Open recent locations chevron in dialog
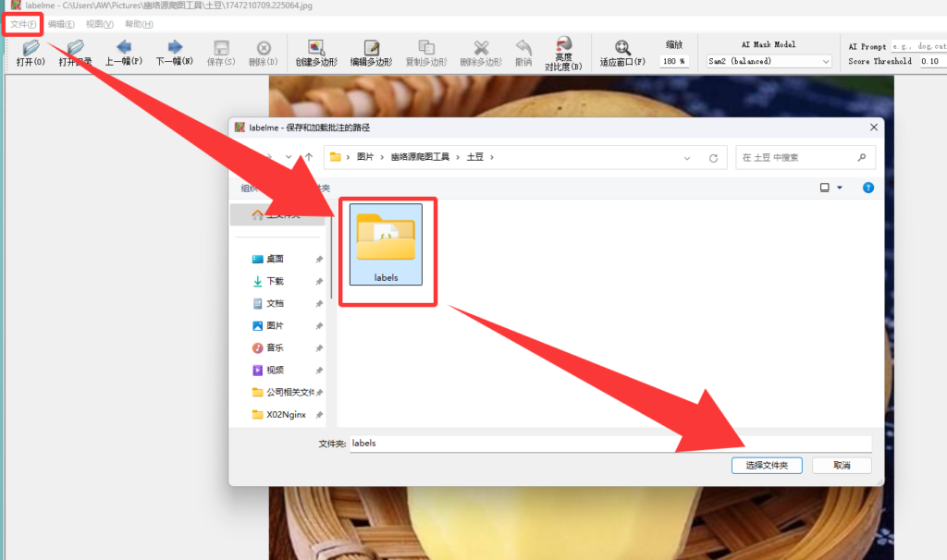Viewport: 947px width, 560px height. 289,157
